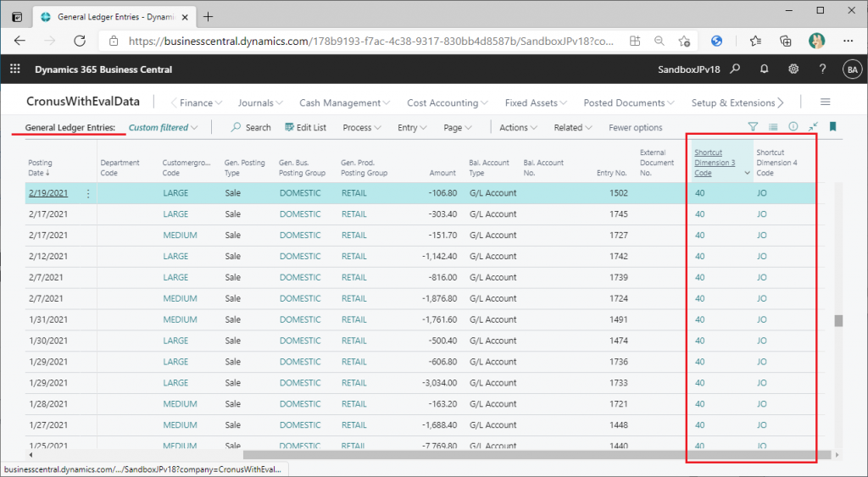The width and height of the screenshot is (868, 477).
Task: Click the CronusWithEvalData company name
Action: point(83,102)
